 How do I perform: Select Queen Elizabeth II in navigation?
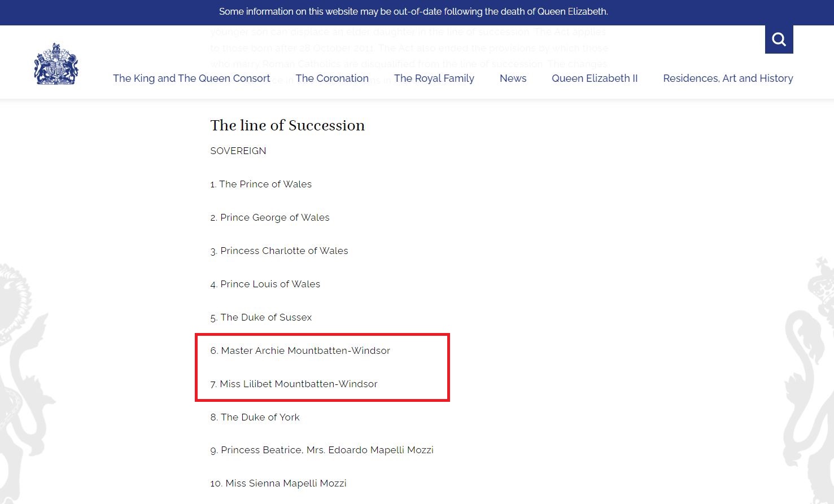[x=595, y=78]
